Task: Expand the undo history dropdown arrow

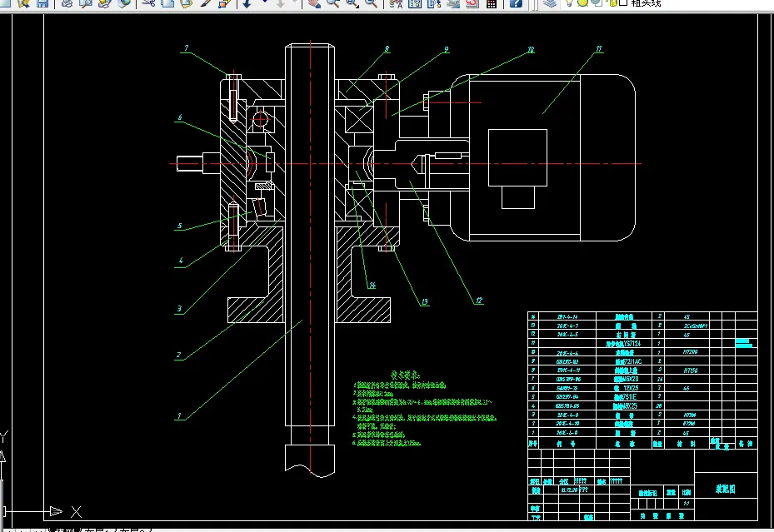Action: 264,3
